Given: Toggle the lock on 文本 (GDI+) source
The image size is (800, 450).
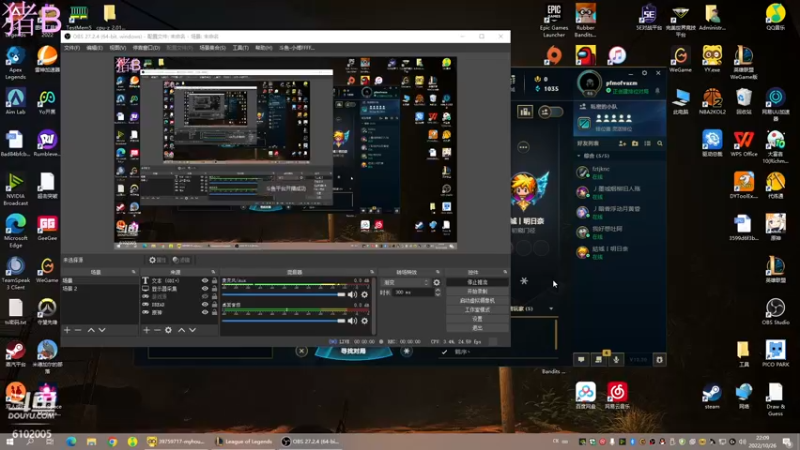Looking at the screenshot, I should 214,281.
